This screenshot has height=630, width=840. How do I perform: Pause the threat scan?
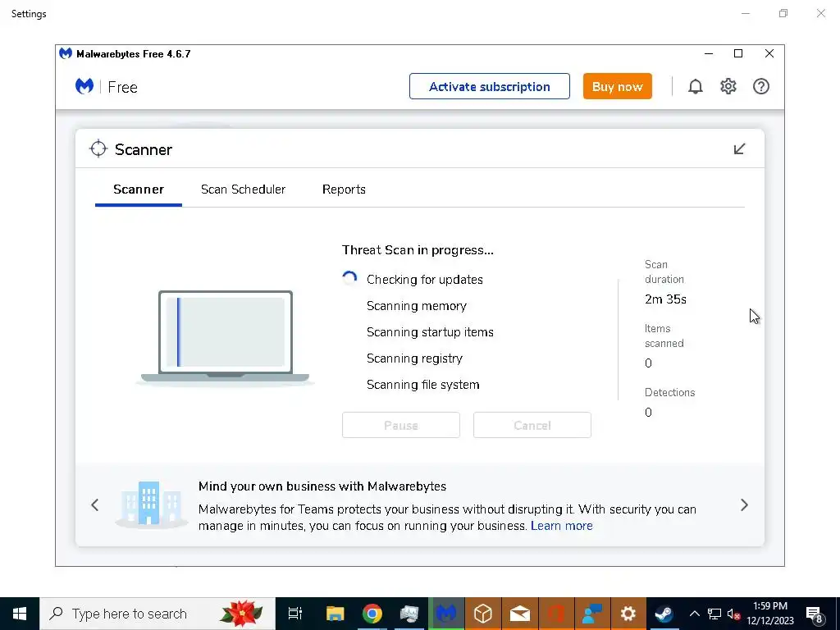[x=400, y=425]
